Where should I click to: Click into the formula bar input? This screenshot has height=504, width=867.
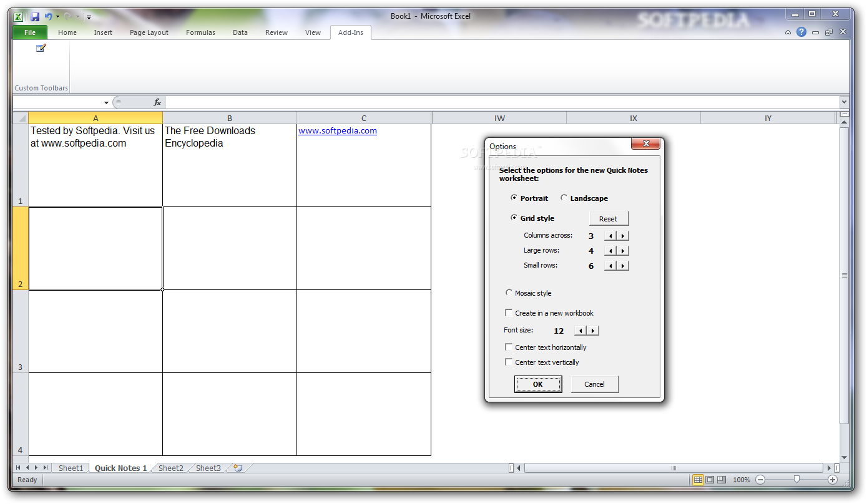(502, 102)
